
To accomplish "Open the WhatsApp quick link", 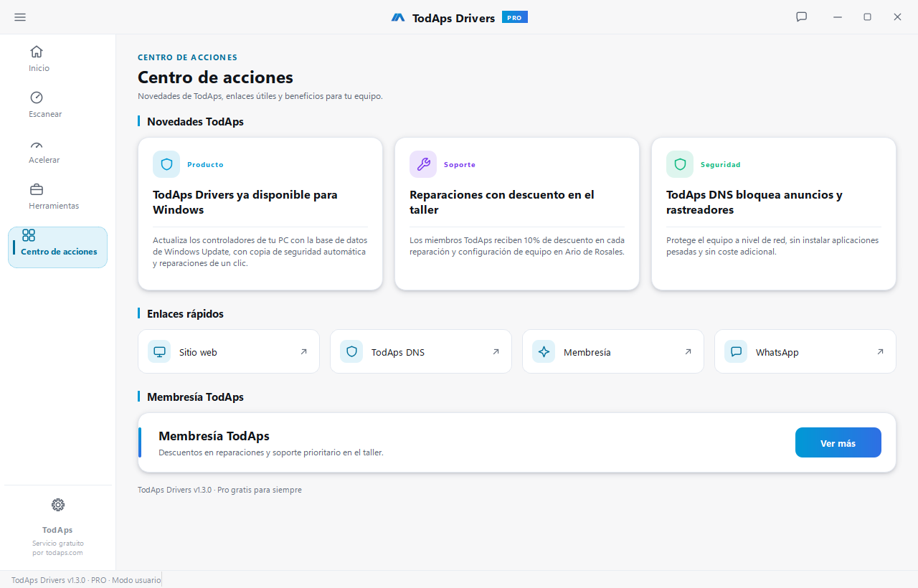I will point(805,351).
